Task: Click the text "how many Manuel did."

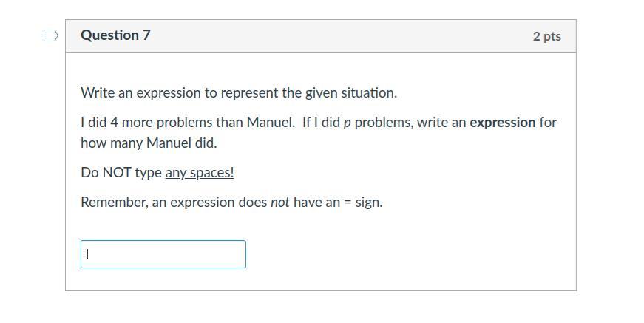Action: tap(149, 143)
